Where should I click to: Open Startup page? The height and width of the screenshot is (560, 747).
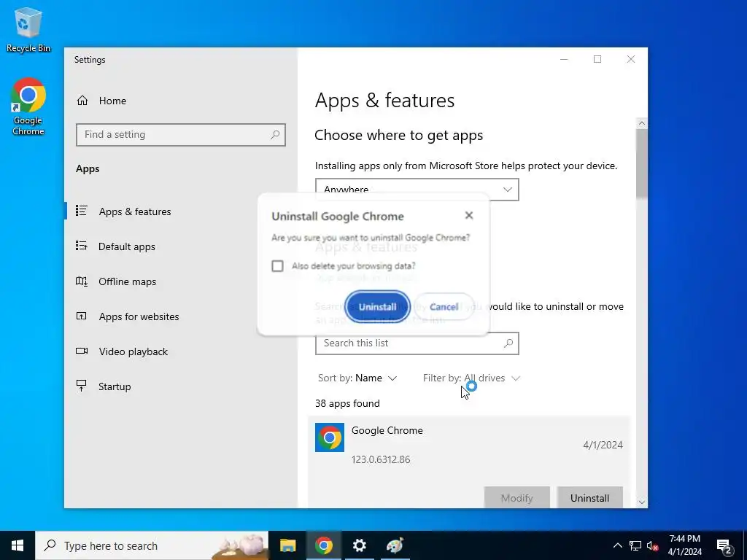point(115,386)
